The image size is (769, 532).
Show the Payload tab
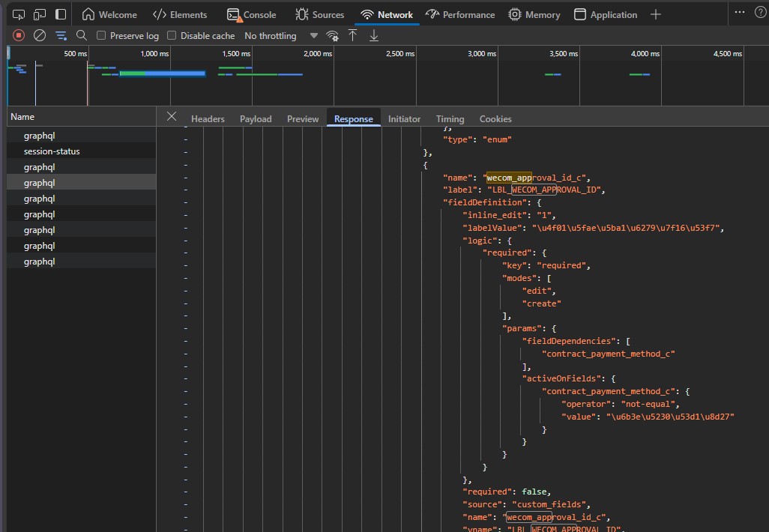click(x=256, y=118)
